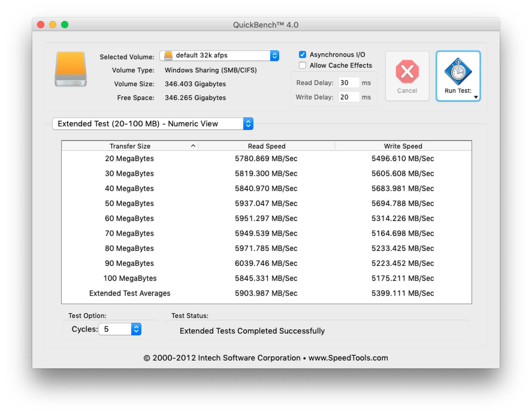Viewport: 532px width, 415px height.
Task: Select the 90 MegaBytes row
Action: coord(267,263)
